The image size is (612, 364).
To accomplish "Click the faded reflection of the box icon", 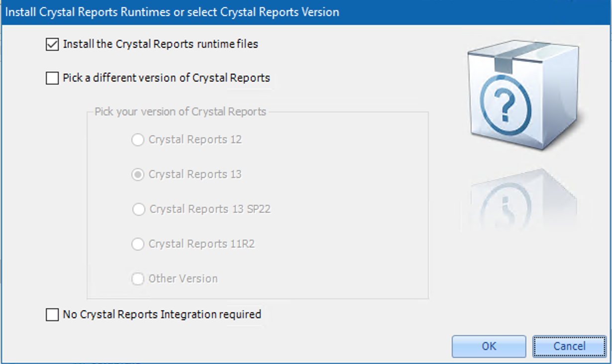I will [523, 199].
